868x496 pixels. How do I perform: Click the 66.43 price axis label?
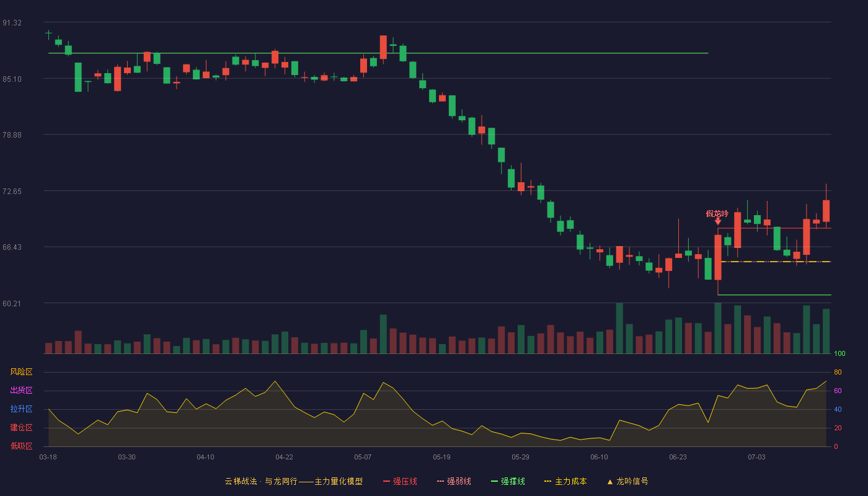pyautogui.click(x=12, y=247)
